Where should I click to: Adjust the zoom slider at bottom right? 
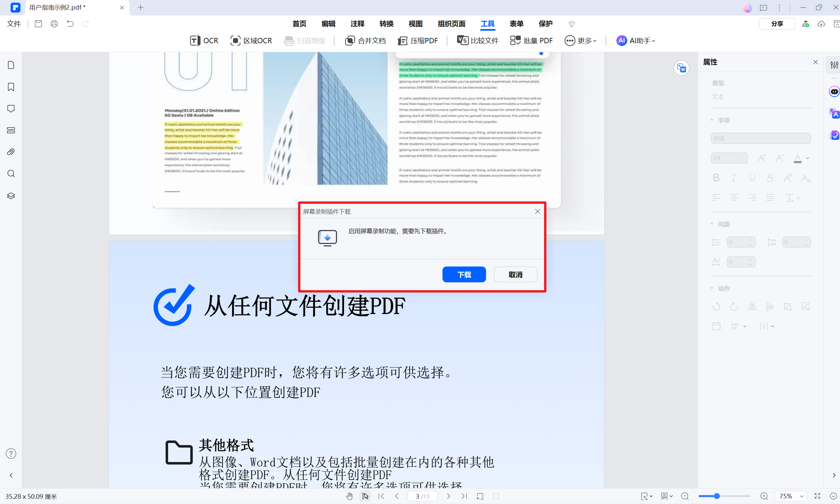point(717,496)
